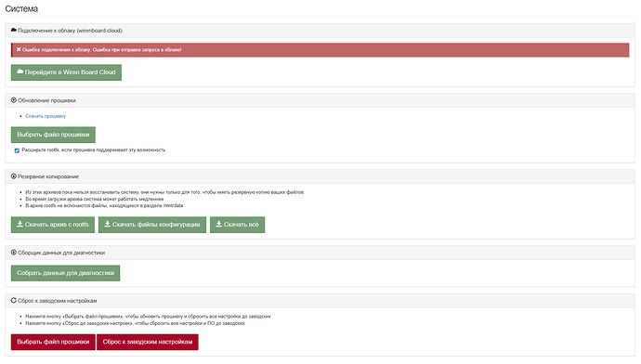Click the cloud icon in the cloud connection header
Viewport: 641px width, 364px height.
click(14, 30)
